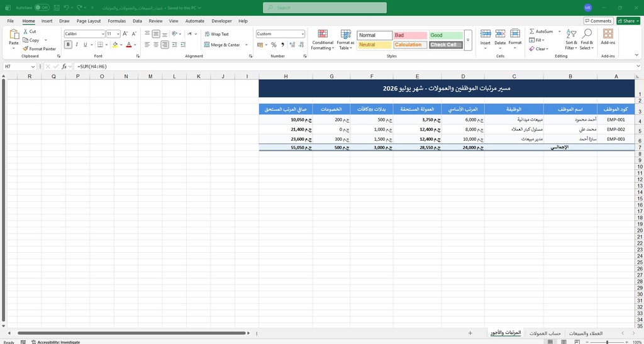Expand the Merge & Center dropdown arrow
Image resolution: width=644 pixels, height=344 pixels.
(x=247, y=45)
